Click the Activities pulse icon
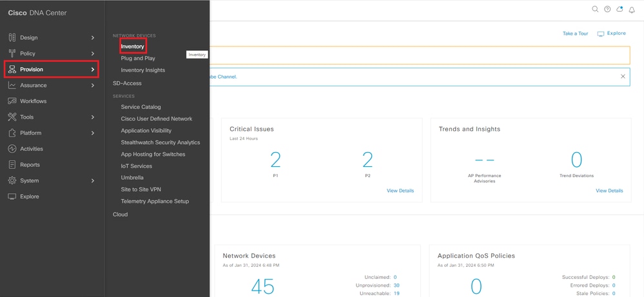This screenshot has width=644, height=297. point(12,149)
